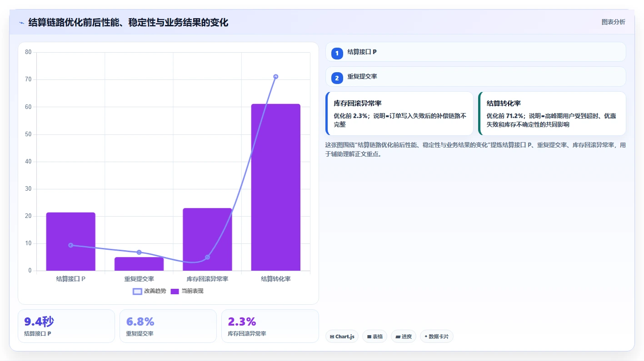Click x-axis label 结算接口 P

click(71, 279)
